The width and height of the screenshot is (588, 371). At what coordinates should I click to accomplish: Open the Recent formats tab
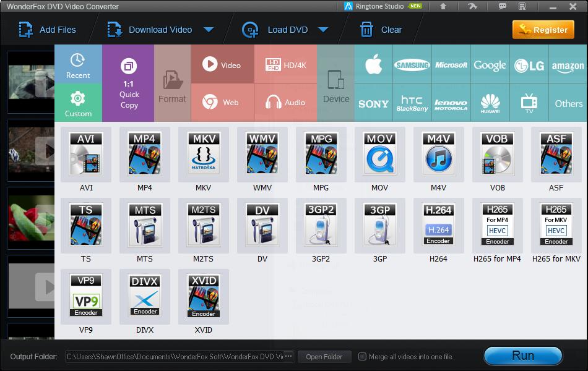[78, 65]
